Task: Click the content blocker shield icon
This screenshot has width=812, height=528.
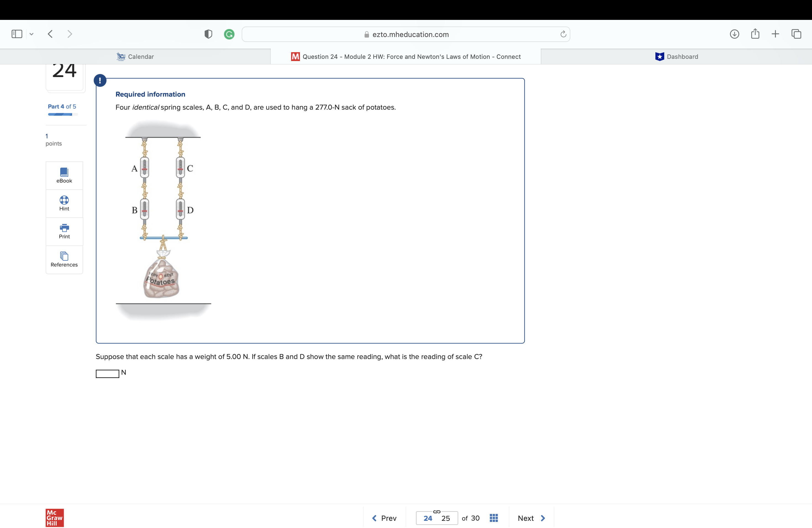Action: click(208, 34)
